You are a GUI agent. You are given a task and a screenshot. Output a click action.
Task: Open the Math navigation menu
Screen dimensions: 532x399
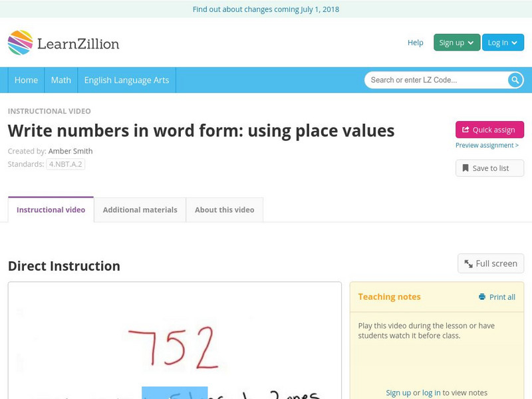[61, 80]
